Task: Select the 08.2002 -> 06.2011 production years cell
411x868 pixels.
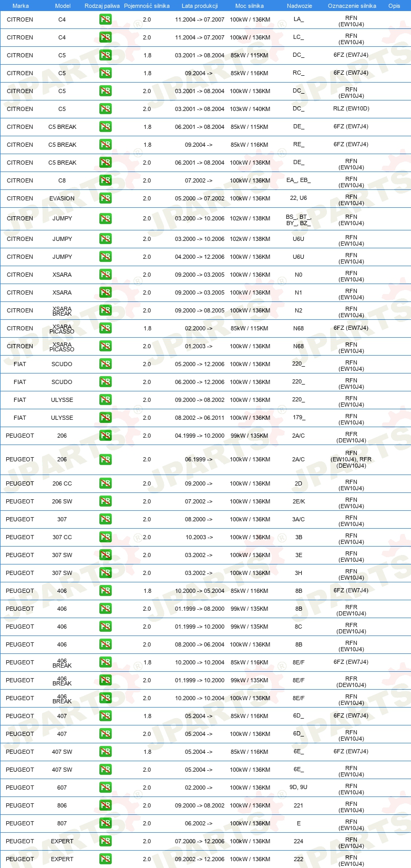Action: pos(200,418)
